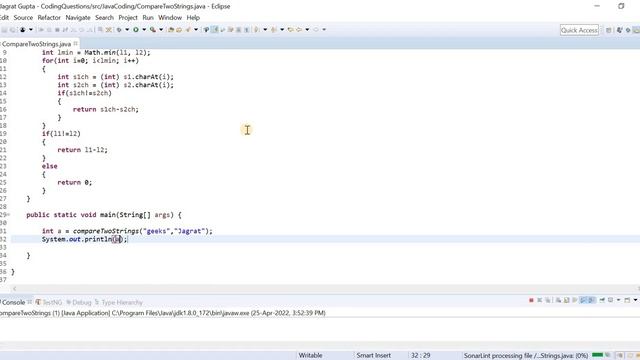The width and height of the screenshot is (640, 360).
Task: Create a new Java project with the toolbar icon
Action: tap(171, 30)
